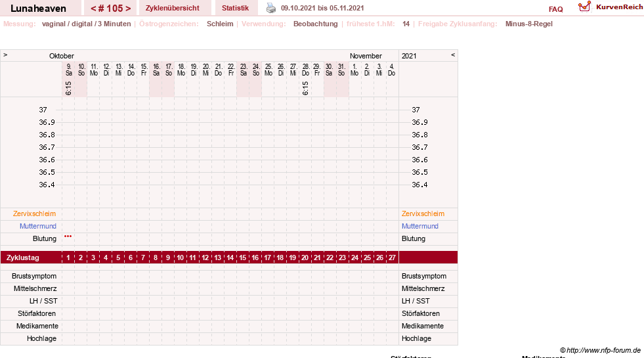
Task: Click the right Hochlage row label
Action: pos(416,339)
